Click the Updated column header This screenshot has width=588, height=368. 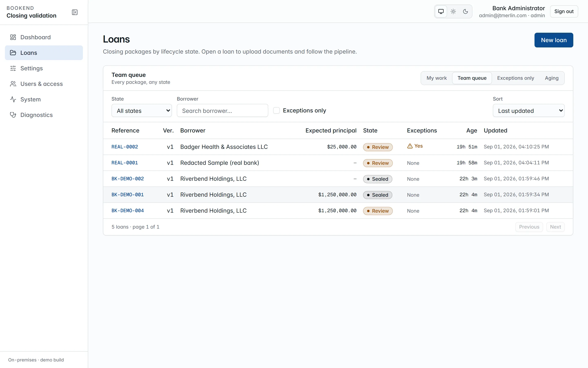point(496,130)
